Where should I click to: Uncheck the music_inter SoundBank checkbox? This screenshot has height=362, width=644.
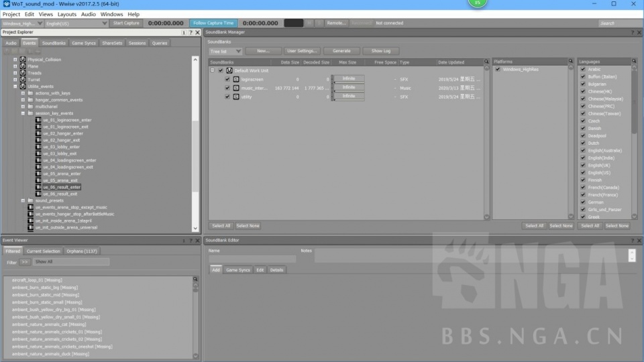pyautogui.click(x=227, y=88)
